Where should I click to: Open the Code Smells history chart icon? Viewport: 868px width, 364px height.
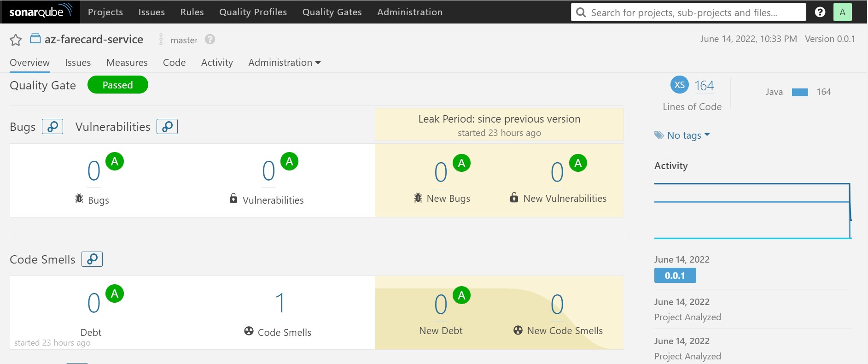click(x=92, y=259)
